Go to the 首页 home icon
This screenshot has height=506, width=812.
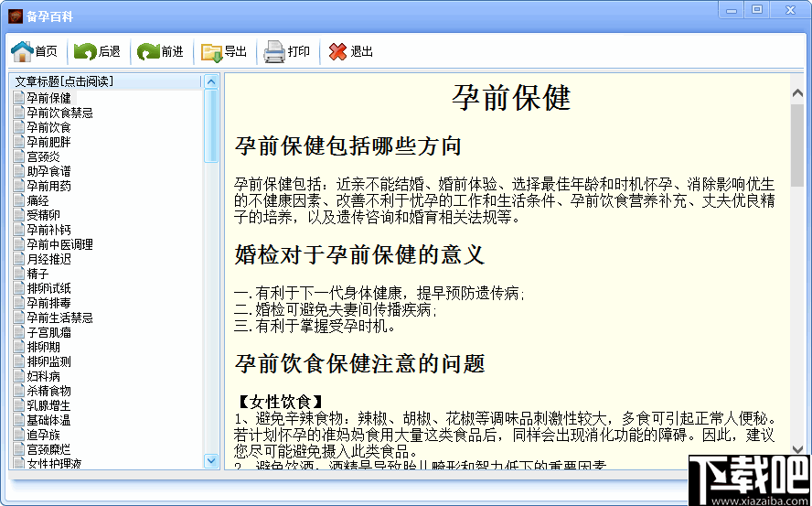(22, 52)
